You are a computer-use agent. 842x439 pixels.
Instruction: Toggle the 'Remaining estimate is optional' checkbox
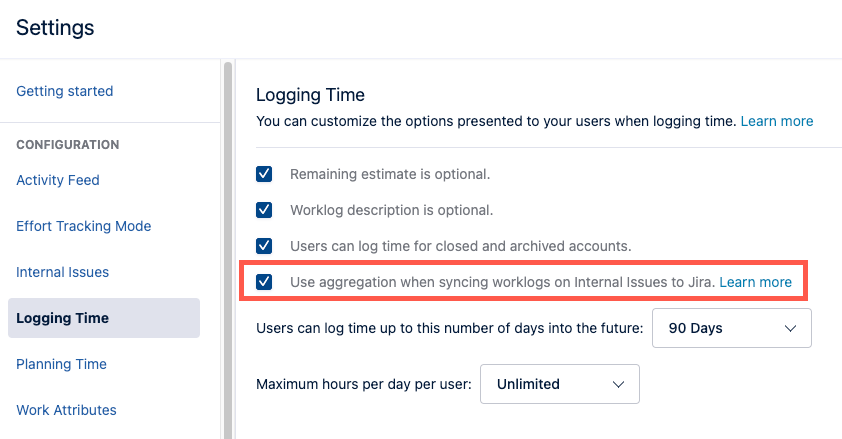point(265,174)
